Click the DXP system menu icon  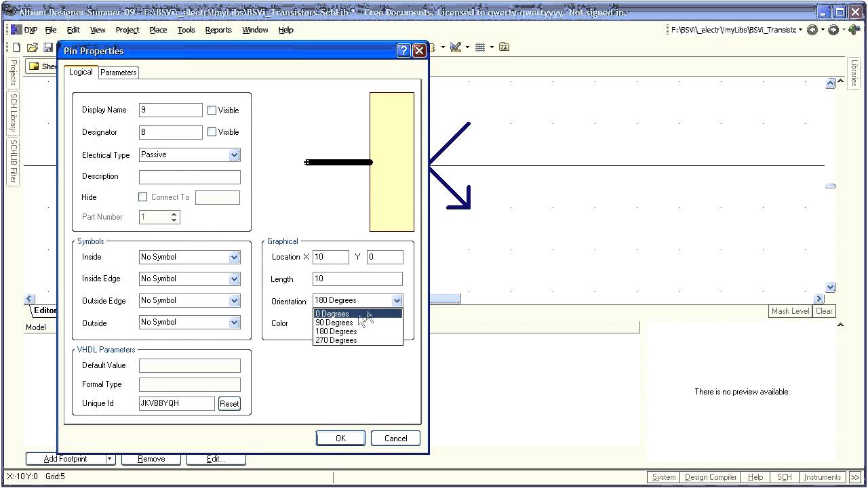coord(16,30)
